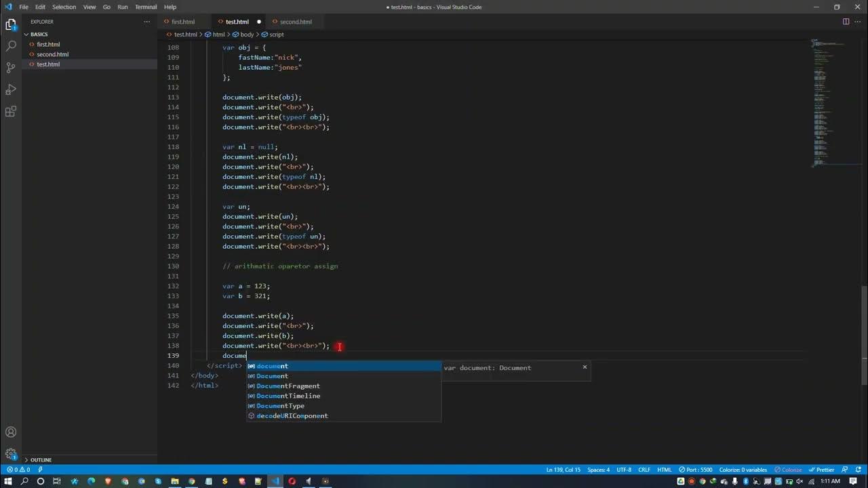Viewport: 868px width, 488px height.
Task: Open the Search view in activity bar
Action: (11, 46)
